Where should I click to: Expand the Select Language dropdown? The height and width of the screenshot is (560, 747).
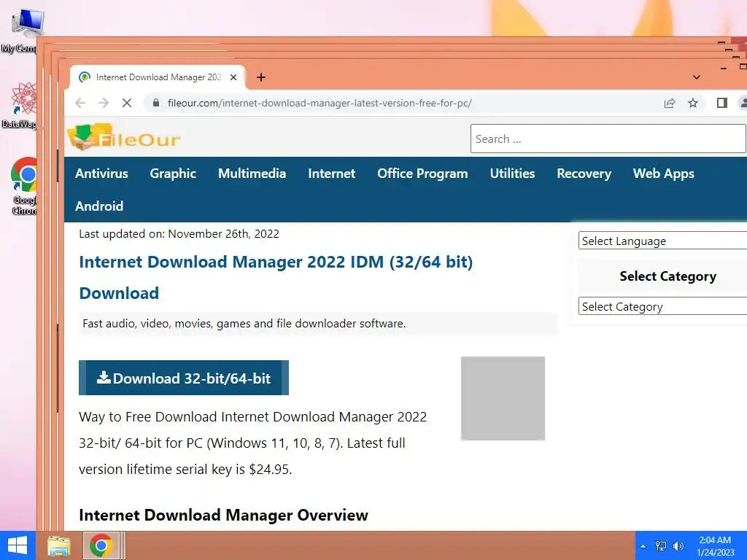click(662, 241)
